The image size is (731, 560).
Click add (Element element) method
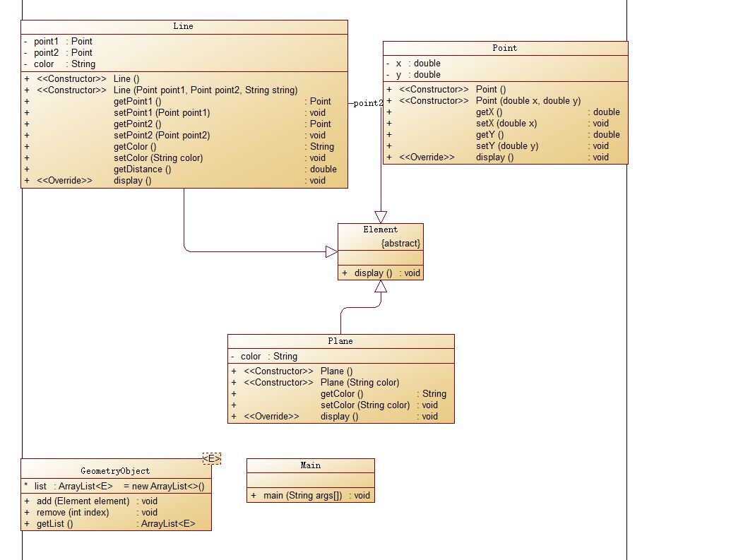point(91,501)
